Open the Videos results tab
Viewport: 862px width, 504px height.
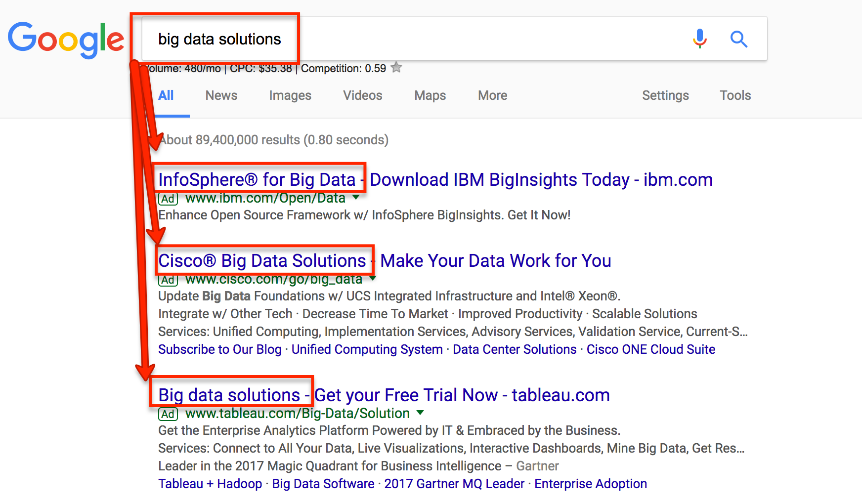tap(362, 95)
